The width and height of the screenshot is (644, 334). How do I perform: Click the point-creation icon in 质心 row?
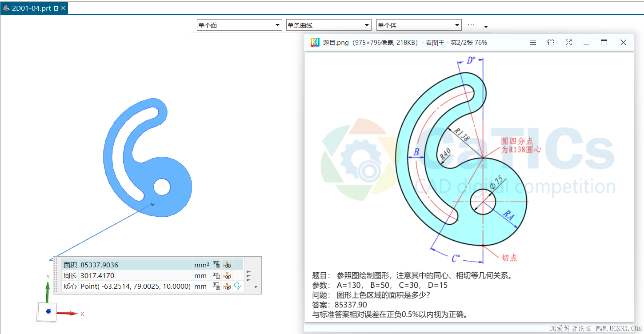[x=238, y=286]
